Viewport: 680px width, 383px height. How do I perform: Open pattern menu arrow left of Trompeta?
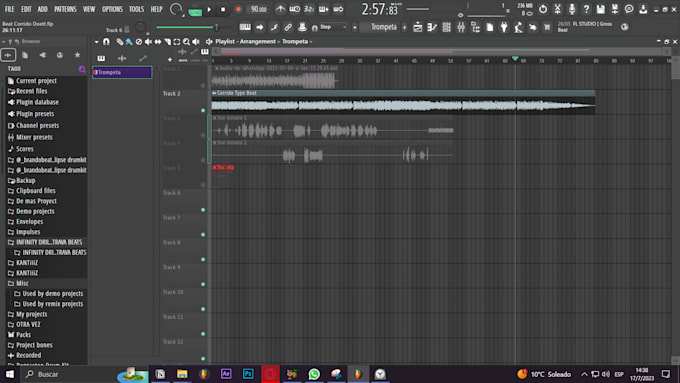[355, 27]
